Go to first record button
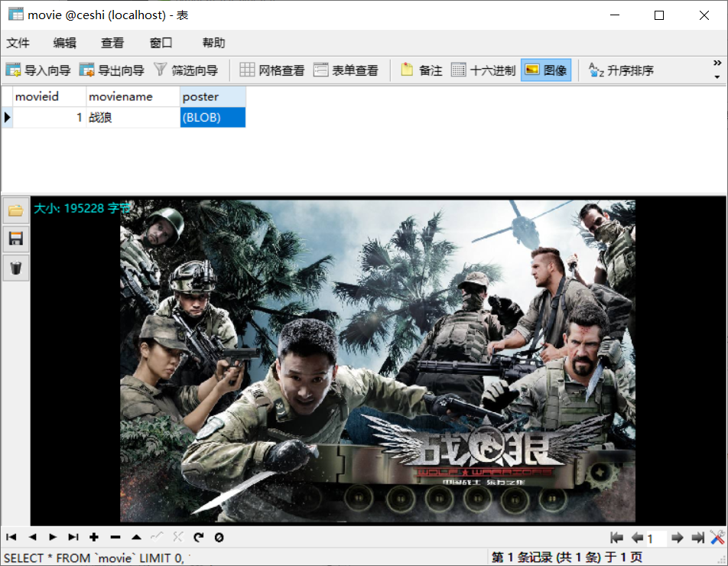This screenshot has height=566, width=728. [11, 537]
